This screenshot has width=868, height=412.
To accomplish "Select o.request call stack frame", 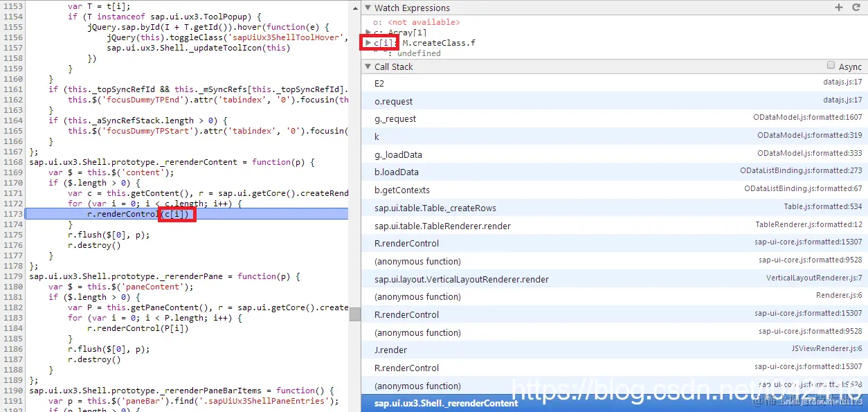I will (614, 101).
